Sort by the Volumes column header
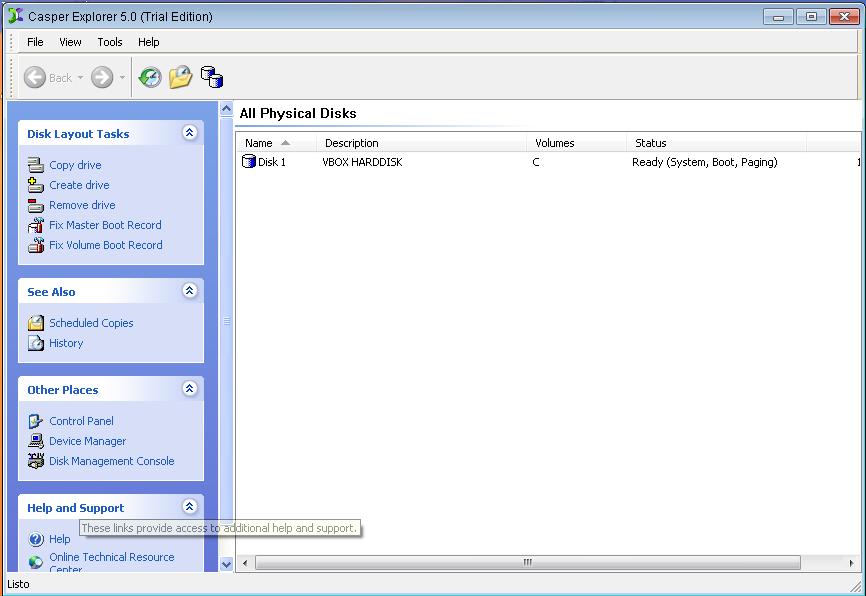Image resolution: width=866 pixels, height=596 pixels. coord(577,143)
